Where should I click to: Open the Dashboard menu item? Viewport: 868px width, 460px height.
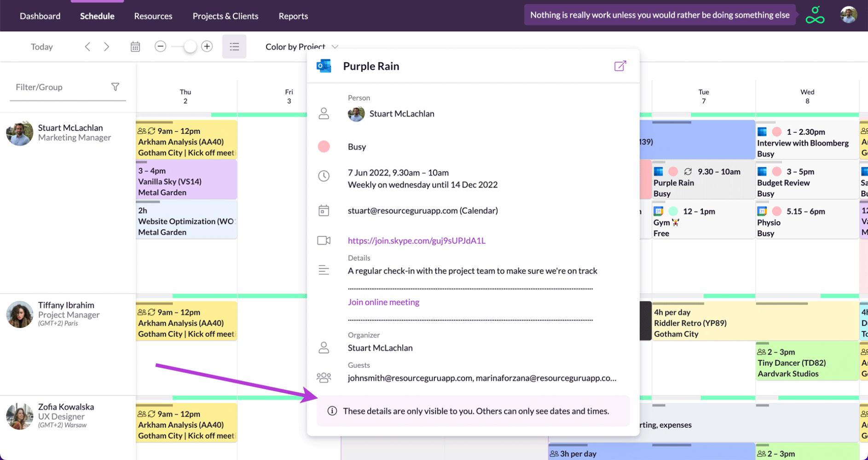(x=40, y=16)
